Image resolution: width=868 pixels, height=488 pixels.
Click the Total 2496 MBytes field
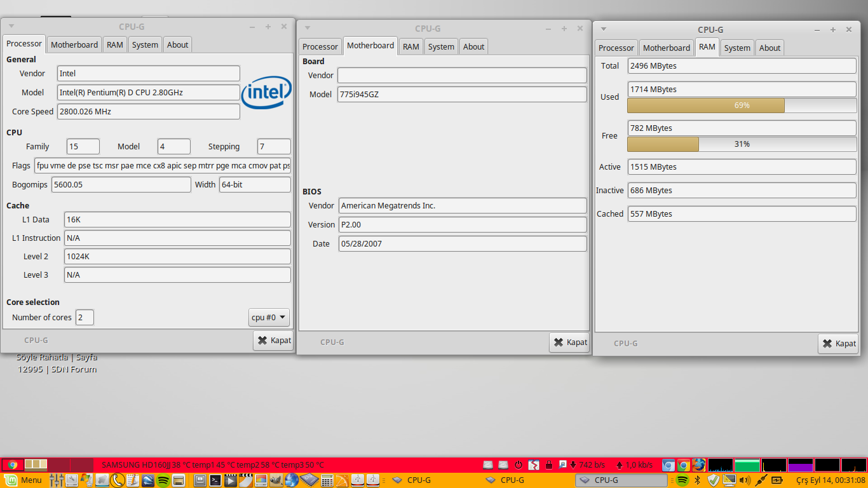[x=742, y=65]
